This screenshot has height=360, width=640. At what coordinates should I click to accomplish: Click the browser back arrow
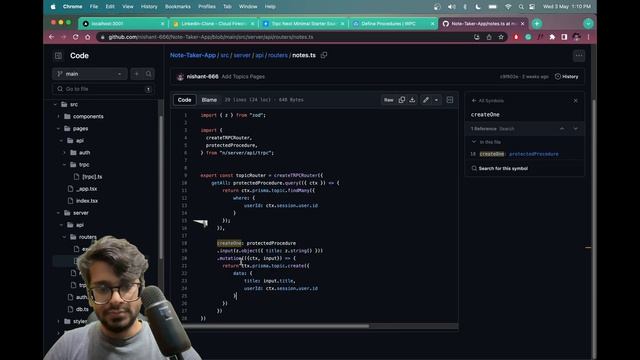click(x=51, y=37)
